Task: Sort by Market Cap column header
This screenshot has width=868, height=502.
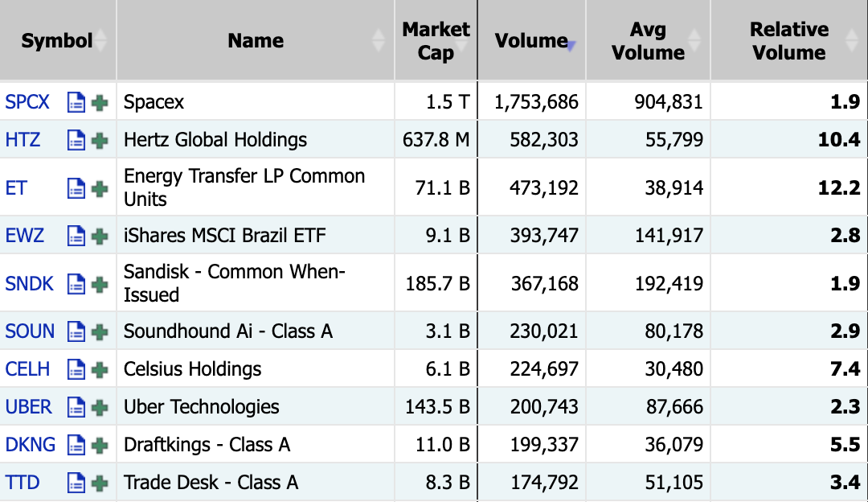Action: click(436, 40)
